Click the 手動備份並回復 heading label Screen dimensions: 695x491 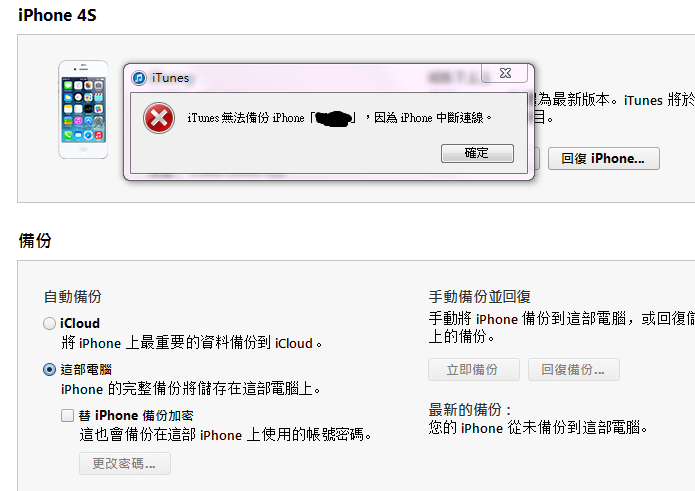pos(480,296)
